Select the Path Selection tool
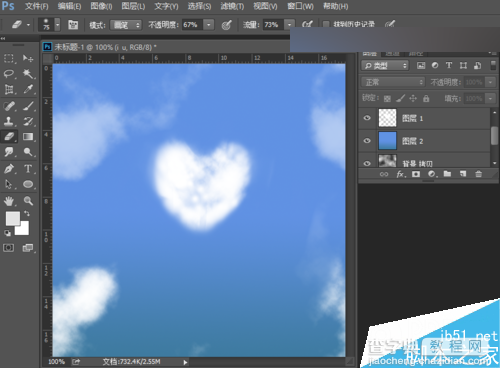Viewport: 500px width, 368px height. point(9,184)
